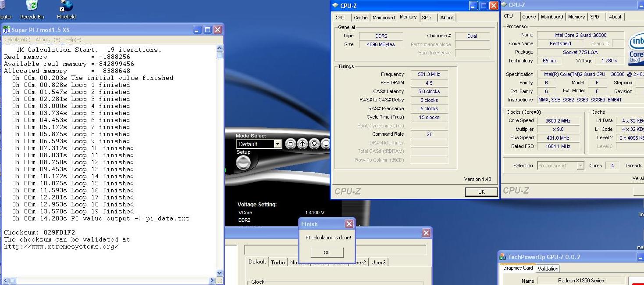Screen dimensions: 644x285
Task: Click the GPU-Z window title icon
Action: 503,257
